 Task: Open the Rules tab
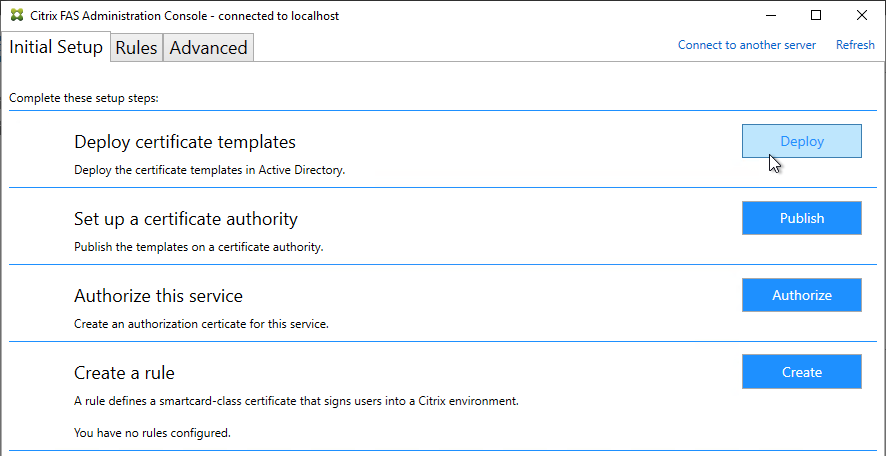[136, 48]
